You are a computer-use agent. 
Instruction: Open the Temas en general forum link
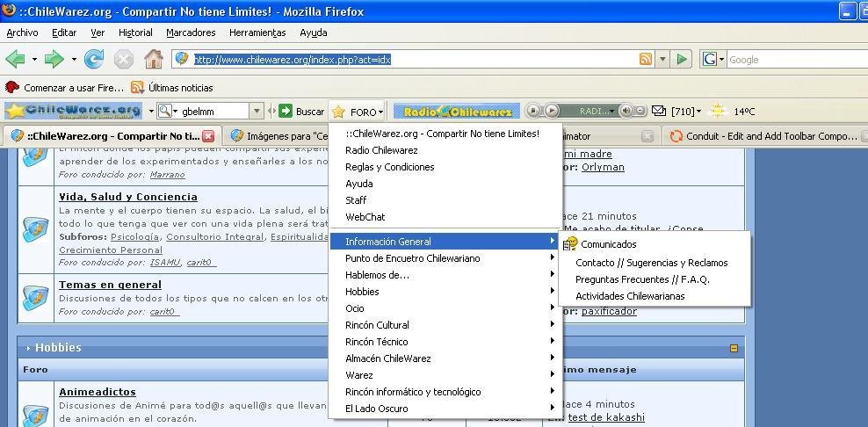point(110,285)
